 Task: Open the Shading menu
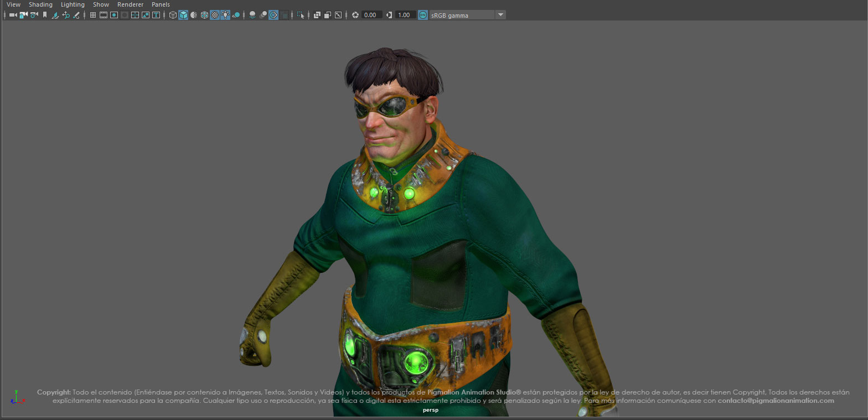tap(40, 4)
